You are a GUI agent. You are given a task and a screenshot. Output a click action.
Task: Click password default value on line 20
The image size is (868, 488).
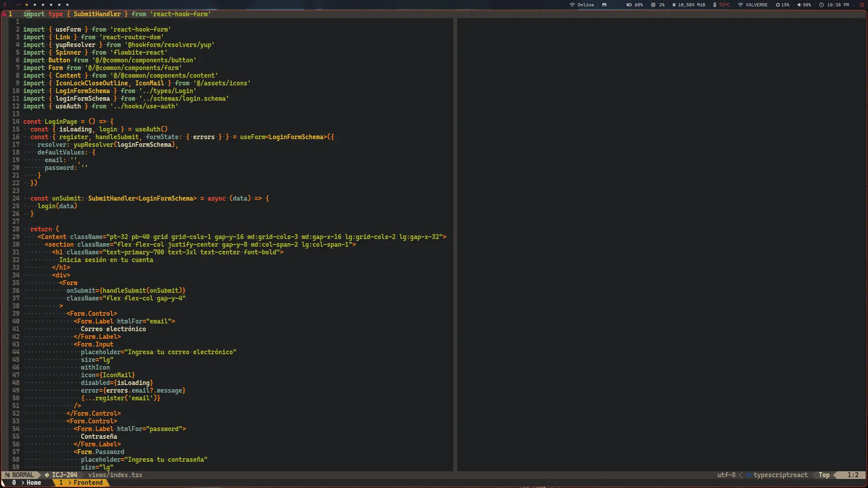point(85,168)
